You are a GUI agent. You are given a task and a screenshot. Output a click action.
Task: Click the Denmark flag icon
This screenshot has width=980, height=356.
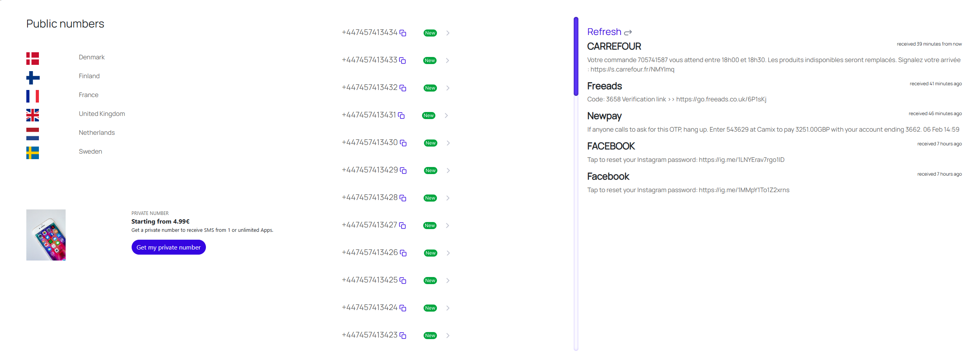pyautogui.click(x=33, y=59)
